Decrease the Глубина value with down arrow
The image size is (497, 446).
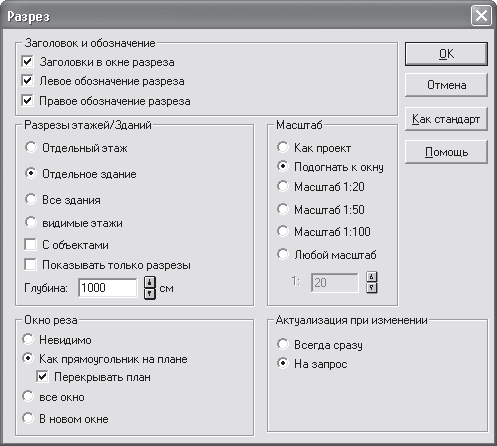[150, 294]
